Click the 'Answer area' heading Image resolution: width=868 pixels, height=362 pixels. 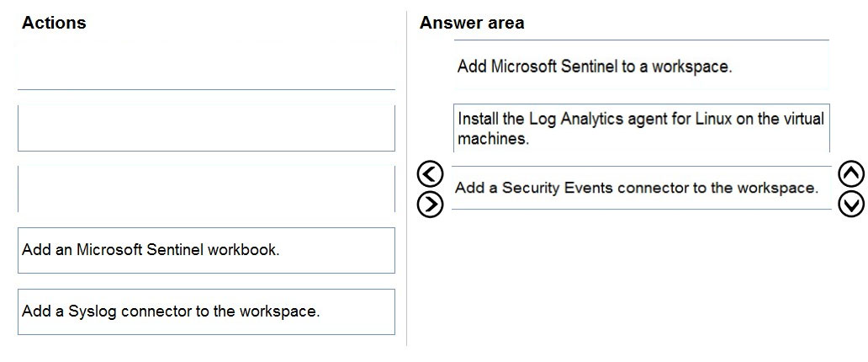[x=472, y=23]
